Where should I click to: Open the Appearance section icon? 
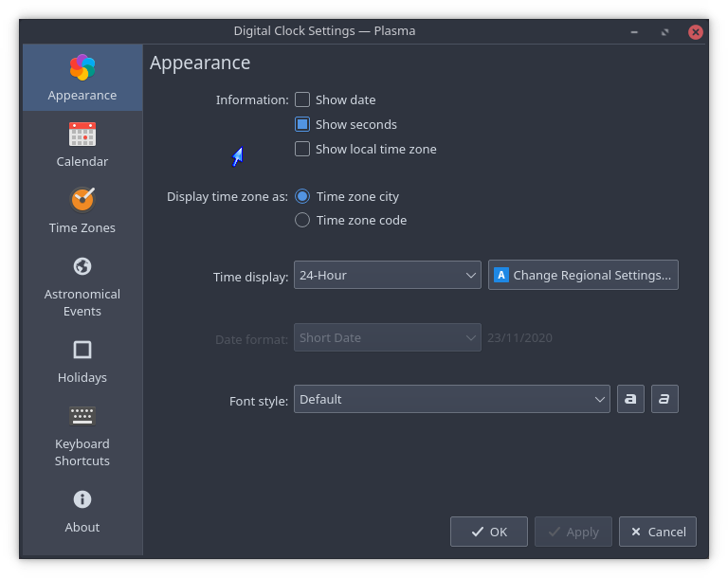click(x=82, y=68)
